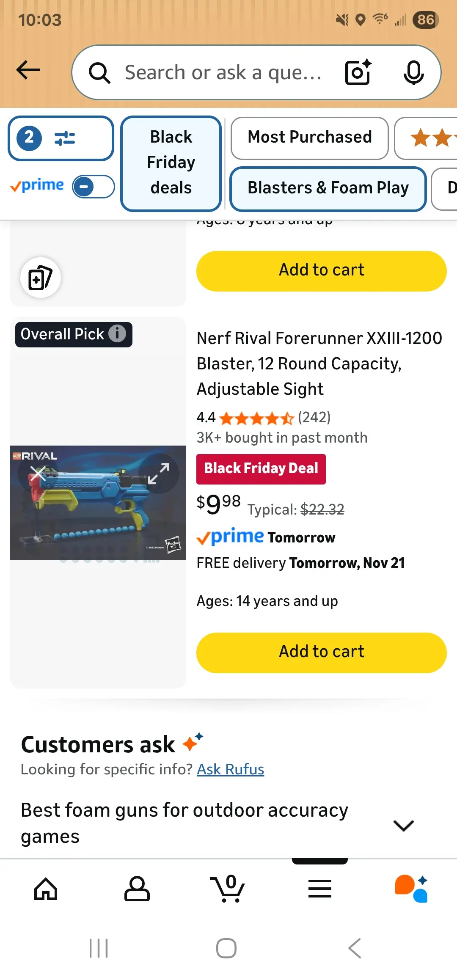Open the Rufus assistant icon
This screenshot has height=980, width=457.
[x=411, y=888]
